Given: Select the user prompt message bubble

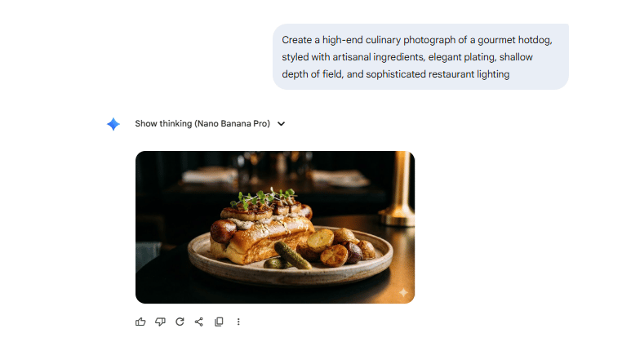Looking at the screenshot, I should (420, 56).
